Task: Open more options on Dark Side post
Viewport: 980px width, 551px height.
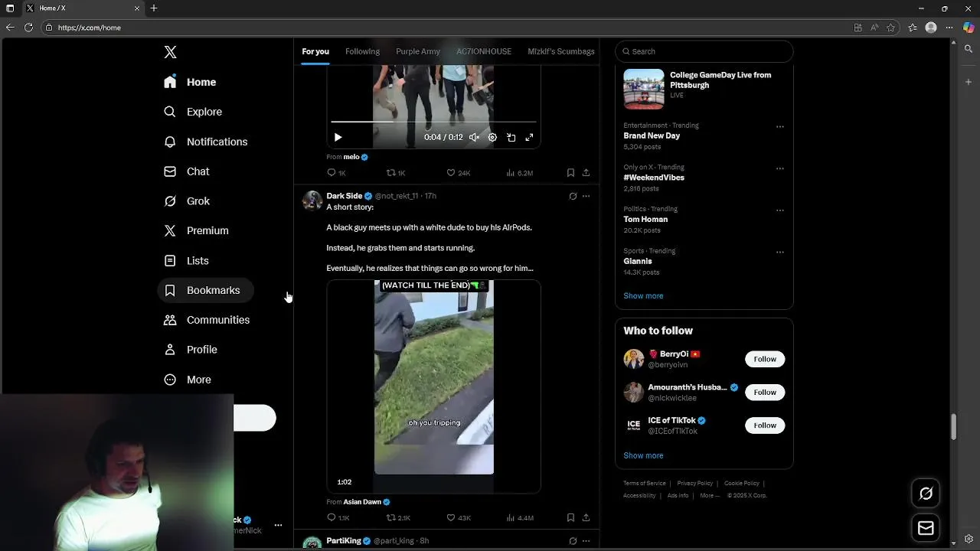Action: pos(586,196)
